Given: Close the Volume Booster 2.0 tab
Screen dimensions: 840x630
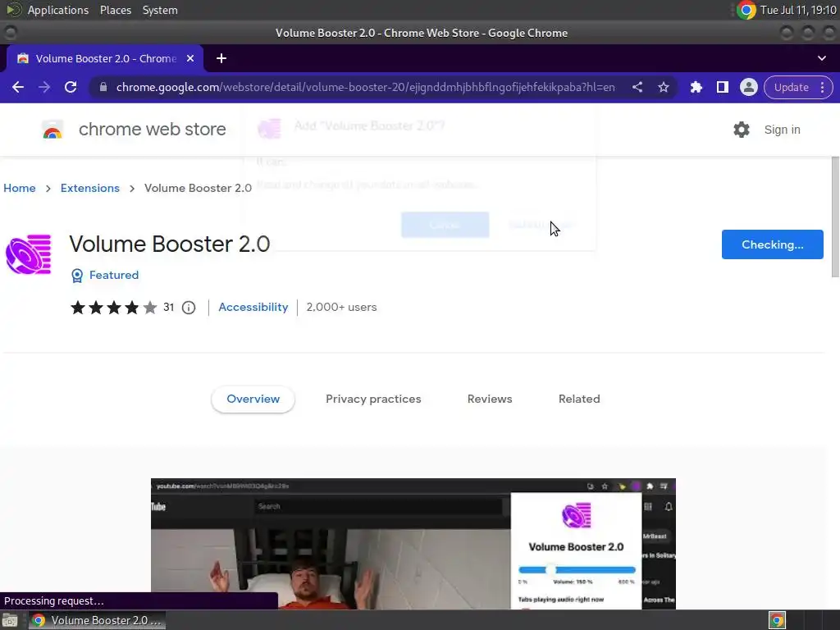Looking at the screenshot, I should (190, 58).
